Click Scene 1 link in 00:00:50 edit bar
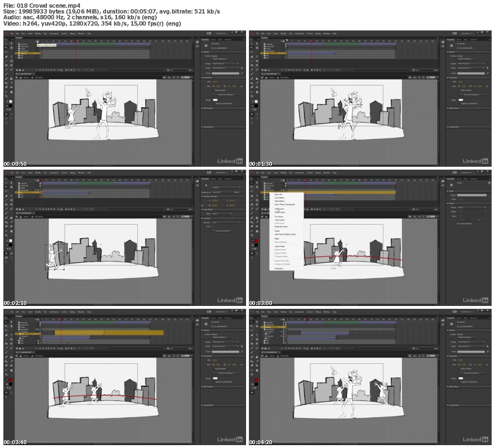The height and width of the screenshot is (448, 495). 26,77
